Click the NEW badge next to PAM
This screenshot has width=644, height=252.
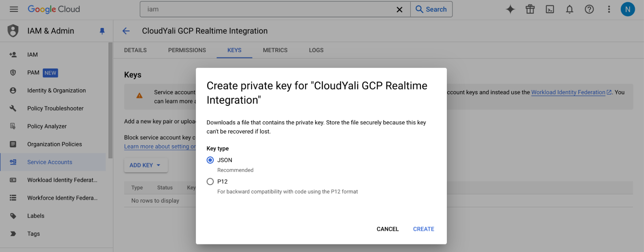[x=50, y=73]
